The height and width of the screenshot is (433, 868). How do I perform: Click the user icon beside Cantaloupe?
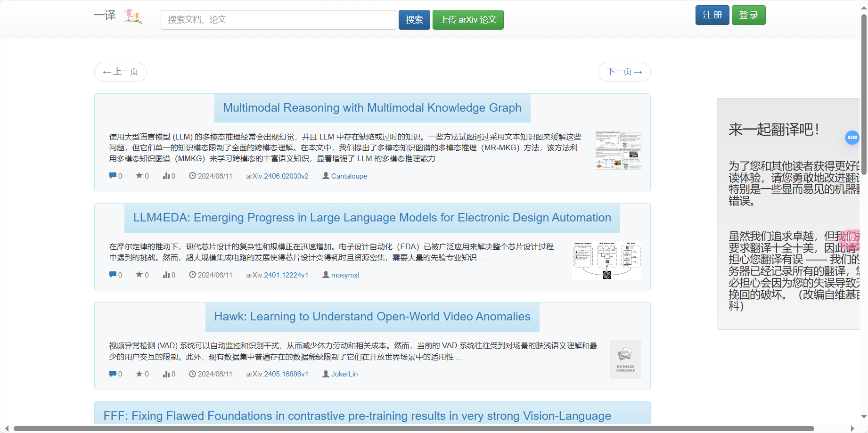(325, 176)
